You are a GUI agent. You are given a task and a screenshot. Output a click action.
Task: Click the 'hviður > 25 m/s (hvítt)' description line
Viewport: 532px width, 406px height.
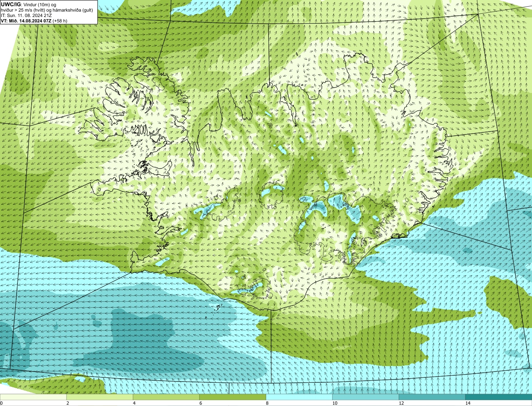[x=47, y=10]
